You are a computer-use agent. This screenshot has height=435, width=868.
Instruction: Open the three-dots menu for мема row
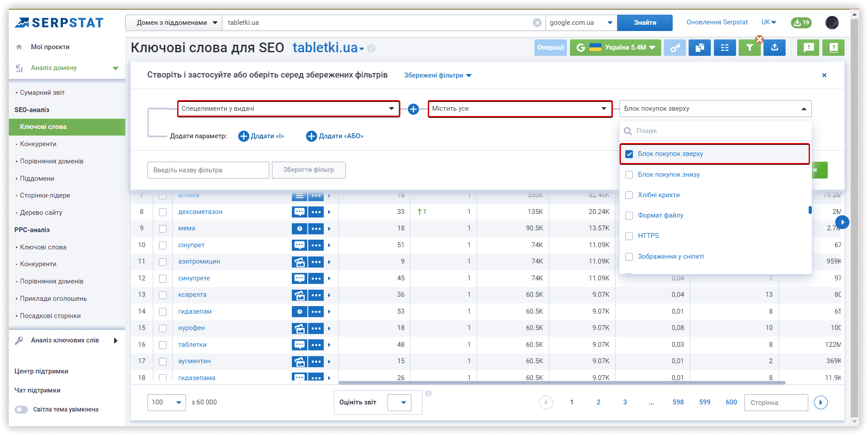(316, 229)
